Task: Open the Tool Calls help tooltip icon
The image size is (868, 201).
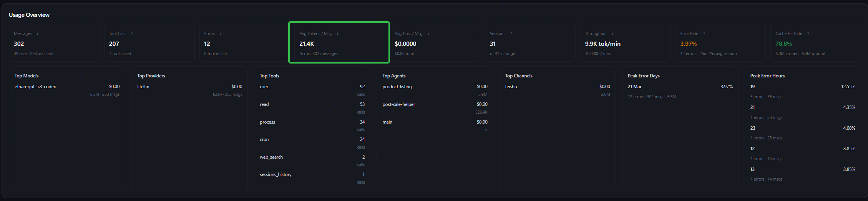Action: [132, 33]
